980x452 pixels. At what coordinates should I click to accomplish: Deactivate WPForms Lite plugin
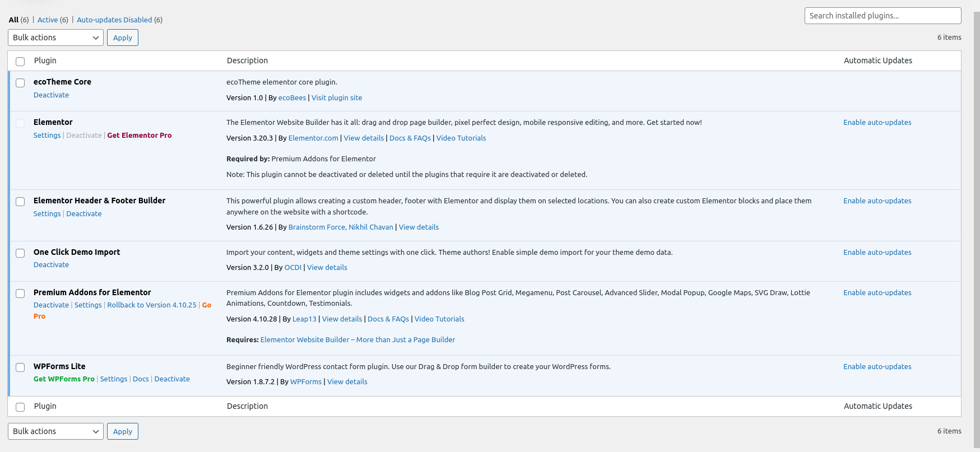172,379
